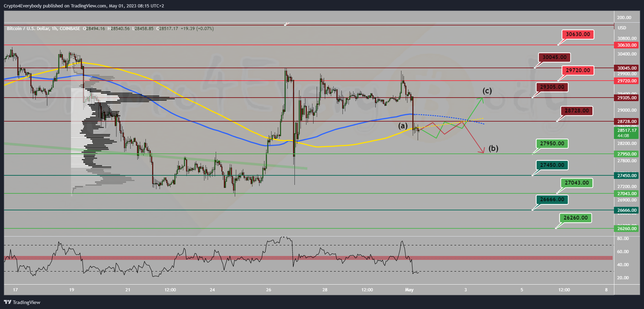Viewport: 644px width, 309px height.
Task: Select the 30630.00 callout label
Action: coord(578,34)
